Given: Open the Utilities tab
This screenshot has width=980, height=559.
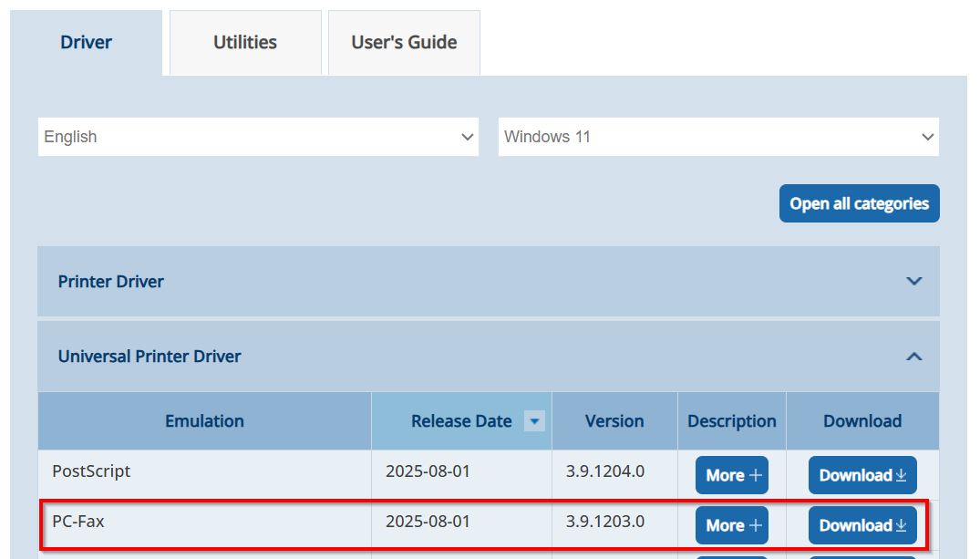Looking at the screenshot, I should 245,43.
